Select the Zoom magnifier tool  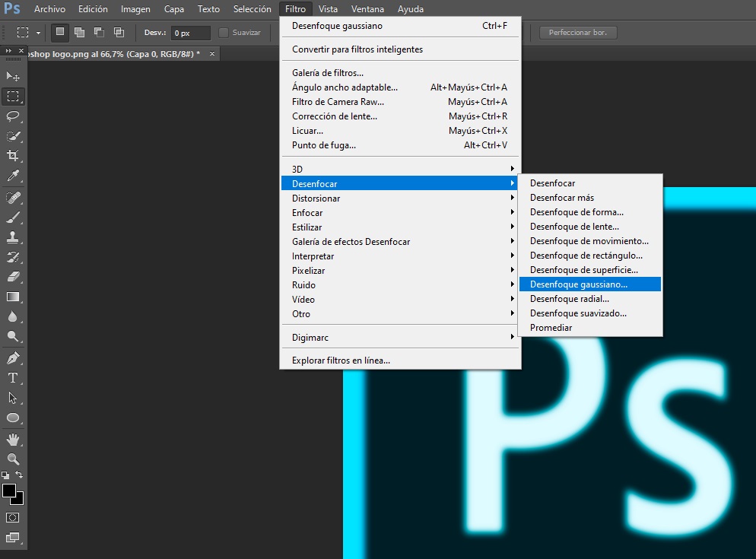pyautogui.click(x=13, y=459)
